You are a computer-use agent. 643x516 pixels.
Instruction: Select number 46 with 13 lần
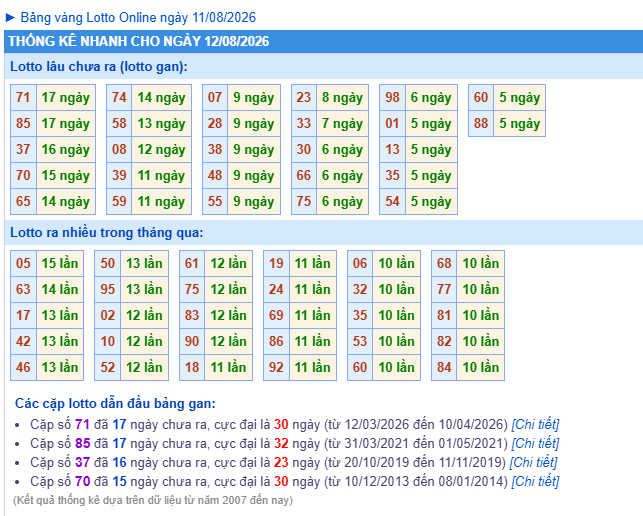pos(23,367)
